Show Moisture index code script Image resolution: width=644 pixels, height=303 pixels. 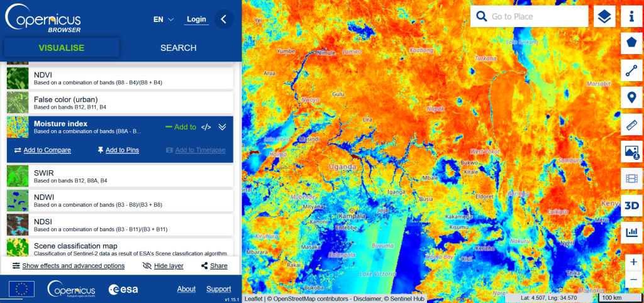tap(206, 127)
